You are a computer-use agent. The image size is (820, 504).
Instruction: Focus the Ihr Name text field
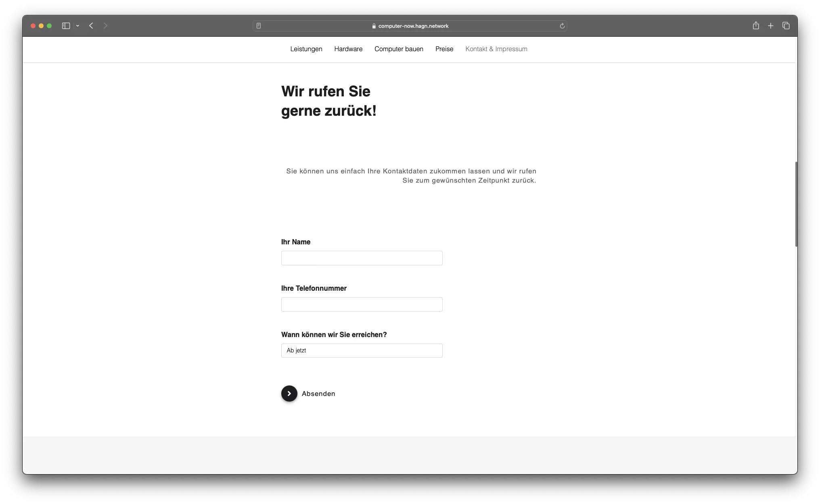pos(362,258)
